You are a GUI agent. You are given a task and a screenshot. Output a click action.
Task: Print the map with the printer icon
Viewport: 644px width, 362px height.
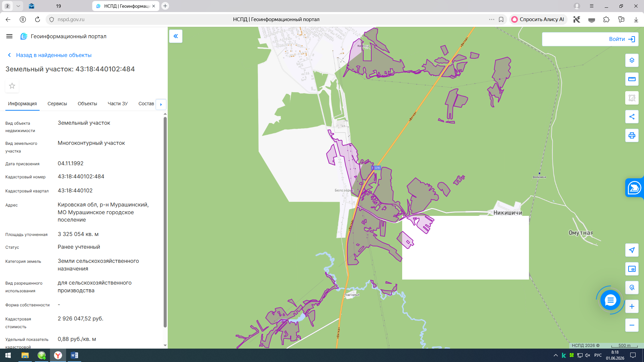pos(632,135)
